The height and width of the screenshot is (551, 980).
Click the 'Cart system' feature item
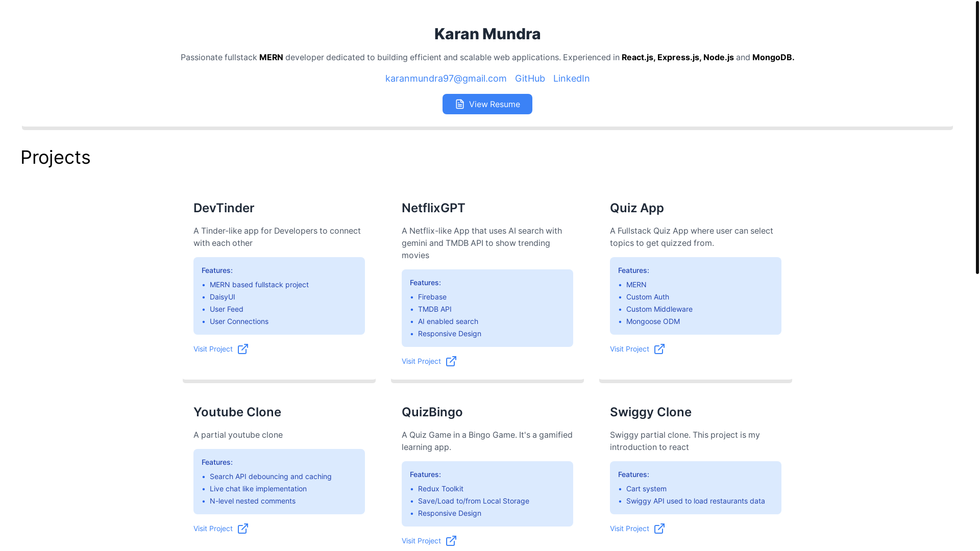click(647, 489)
